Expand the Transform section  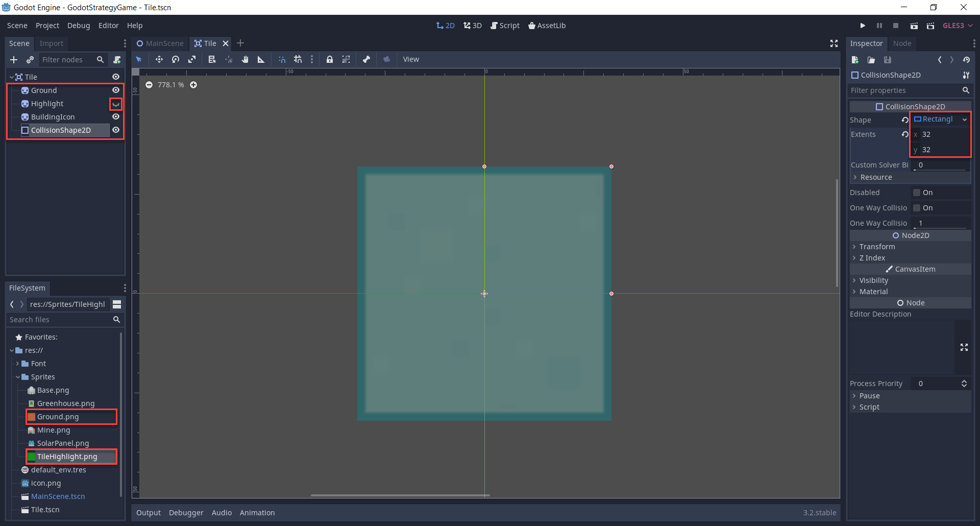click(x=876, y=247)
